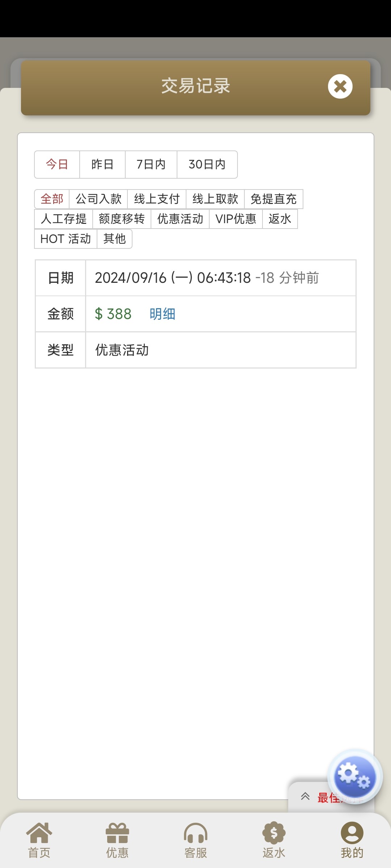Open the home icon in bottom bar
Screen dimensions: 391x868
[x=39, y=840]
